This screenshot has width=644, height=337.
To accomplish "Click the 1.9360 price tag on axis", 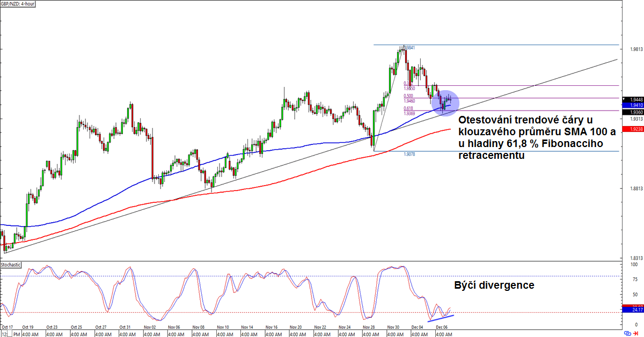I will click(x=632, y=112).
